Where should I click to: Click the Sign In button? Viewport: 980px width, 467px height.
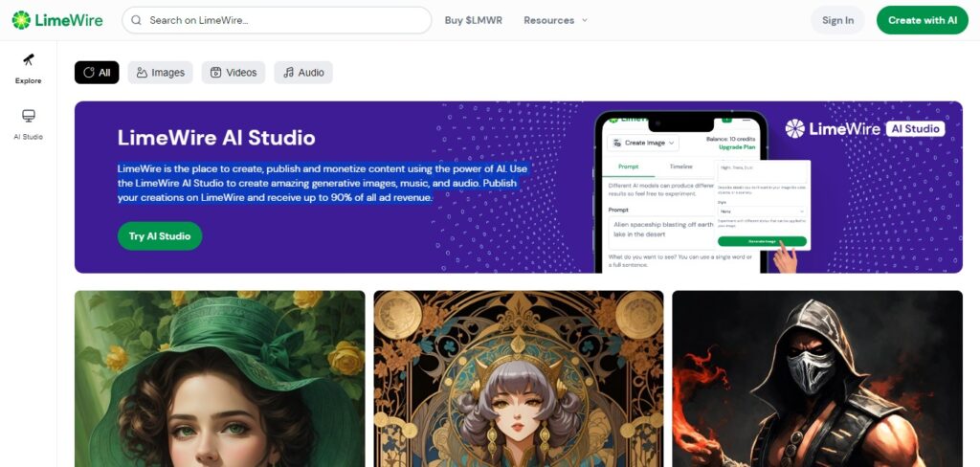point(837,20)
